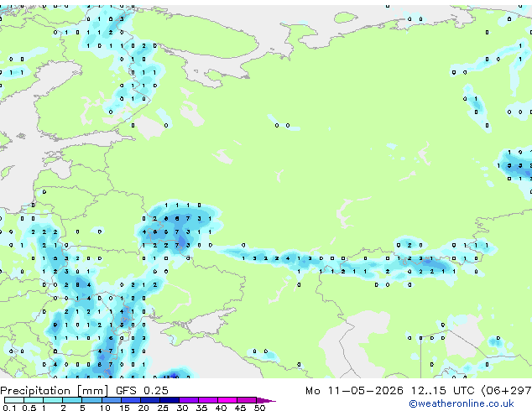This screenshot has height=411, width=532.
Task: Click the '(06+297' forecast run text
Action: (506, 391)
